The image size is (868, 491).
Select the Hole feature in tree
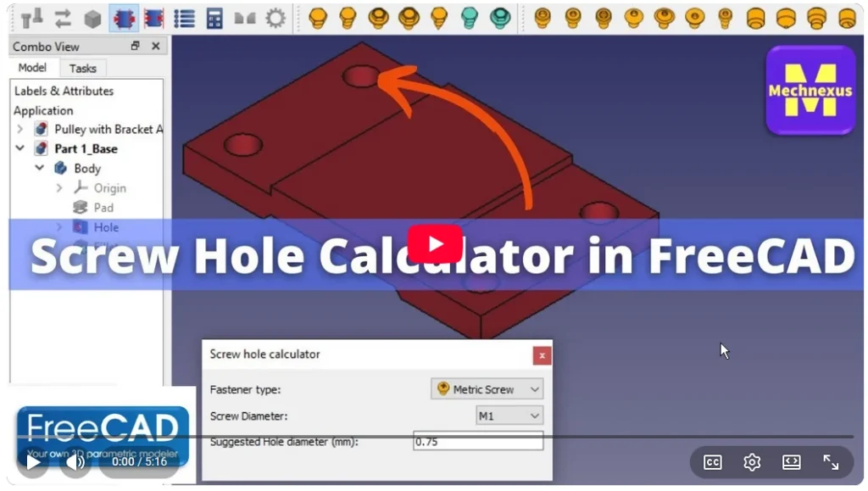click(x=106, y=227)
